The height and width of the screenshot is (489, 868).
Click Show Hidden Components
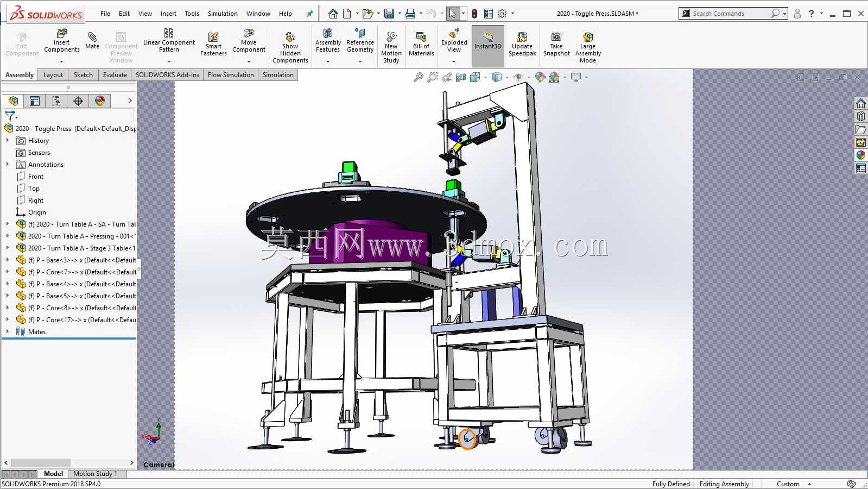coord(290,47)
